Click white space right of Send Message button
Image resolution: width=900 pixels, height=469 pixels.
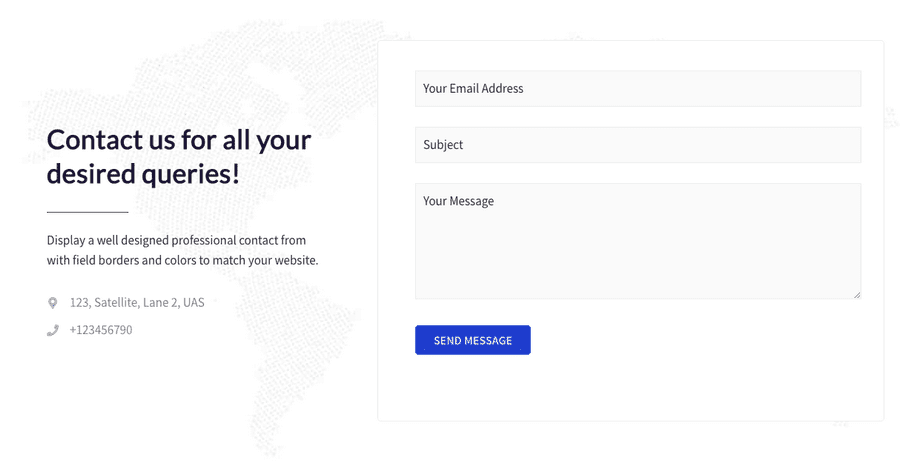695,340
